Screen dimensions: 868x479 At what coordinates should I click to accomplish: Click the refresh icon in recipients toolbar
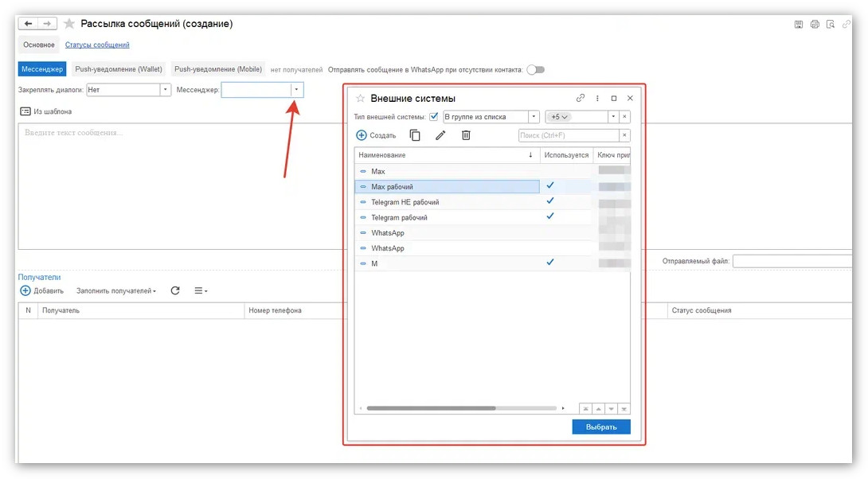pyautogui.click(x=175, y=291)
